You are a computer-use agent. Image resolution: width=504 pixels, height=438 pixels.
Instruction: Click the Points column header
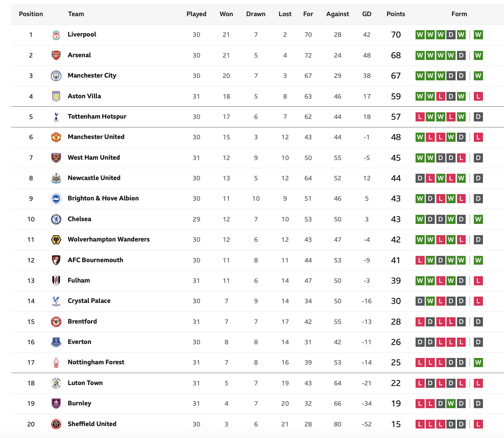396,14
